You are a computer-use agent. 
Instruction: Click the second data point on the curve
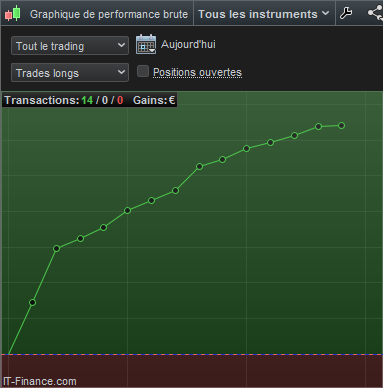56,248
